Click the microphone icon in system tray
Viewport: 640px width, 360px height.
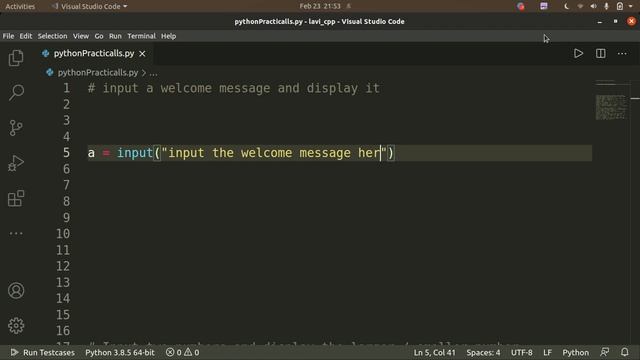click(x=606, y=6)
